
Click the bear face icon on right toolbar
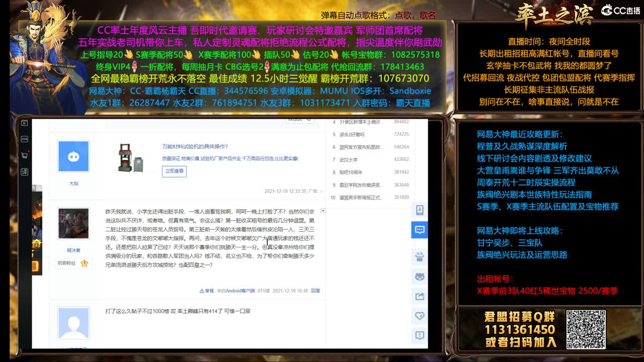420,277
